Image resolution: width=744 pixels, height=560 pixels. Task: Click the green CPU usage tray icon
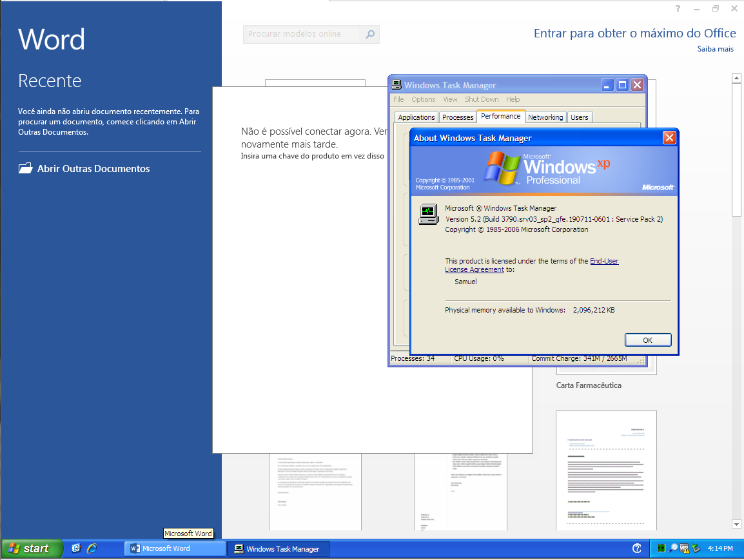pos(661,548)
